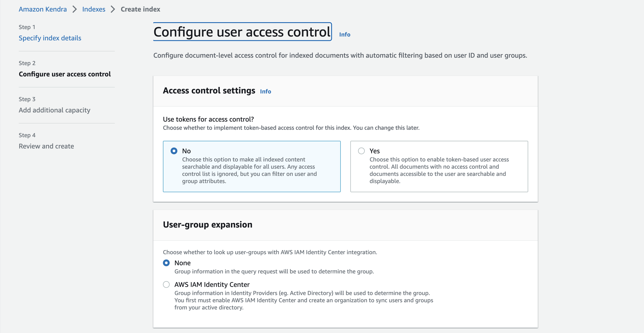The width and height of the screenshot is (644, 333).
Task: Open Info link next to Access control settings
Action: tap(265, 92)
